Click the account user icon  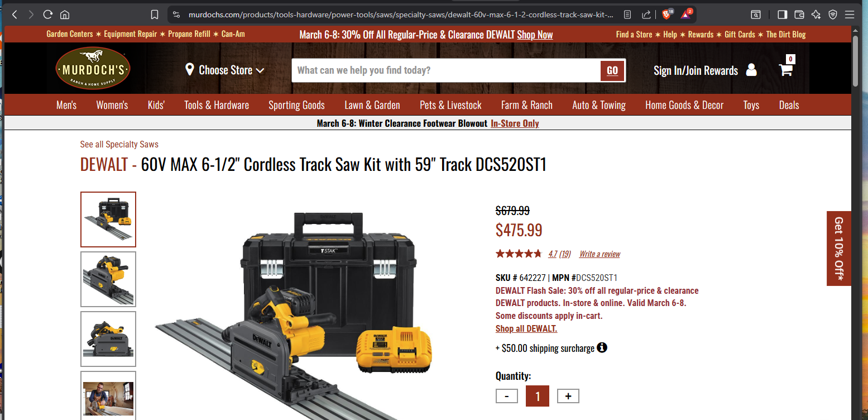click(751, 70)
